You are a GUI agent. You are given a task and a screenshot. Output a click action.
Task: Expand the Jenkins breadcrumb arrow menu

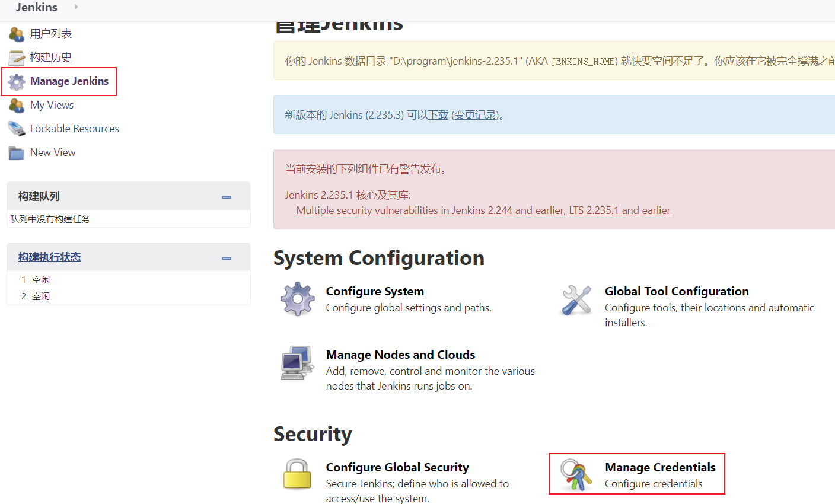[76, 7]
